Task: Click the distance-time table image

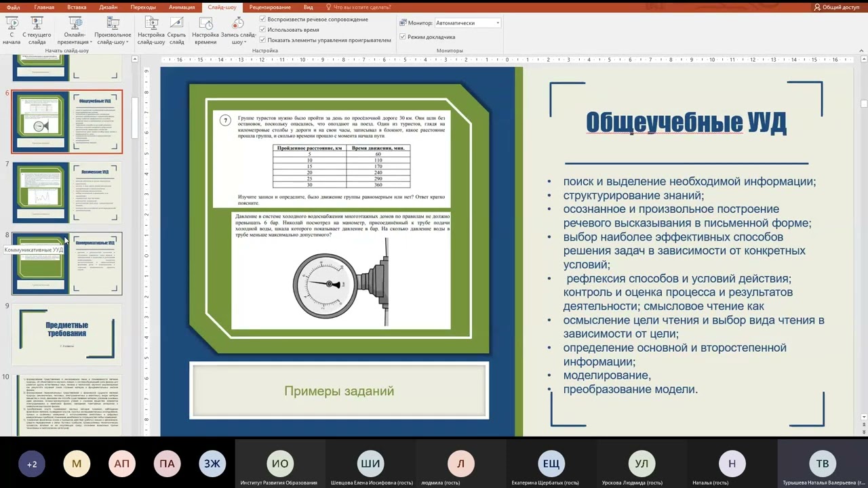Action: pyautogui.click(x=341, y=166)
